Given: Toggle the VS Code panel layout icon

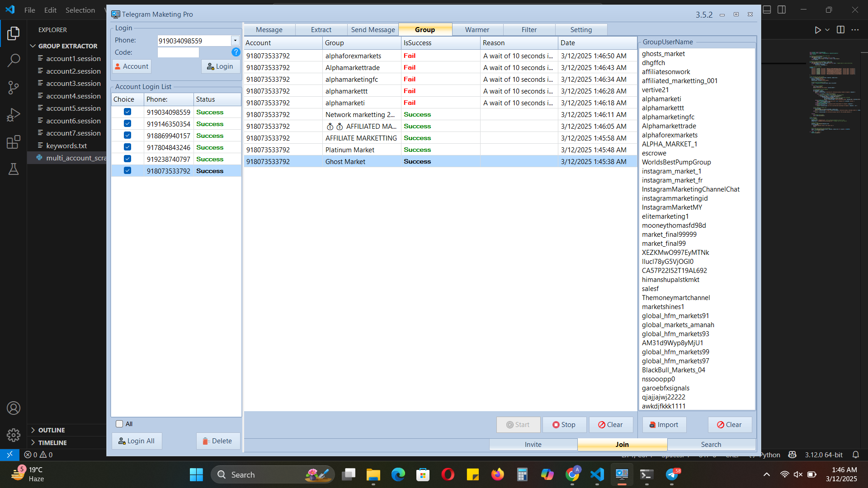Looking at the screenshot, I should (767, 9).
